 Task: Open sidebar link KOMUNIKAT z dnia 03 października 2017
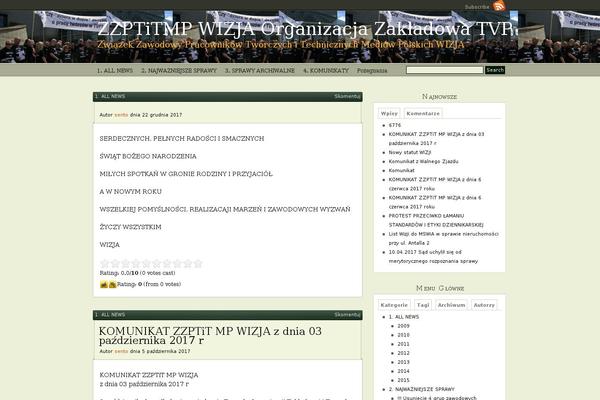pyautogui.click(x=436, y=139)
